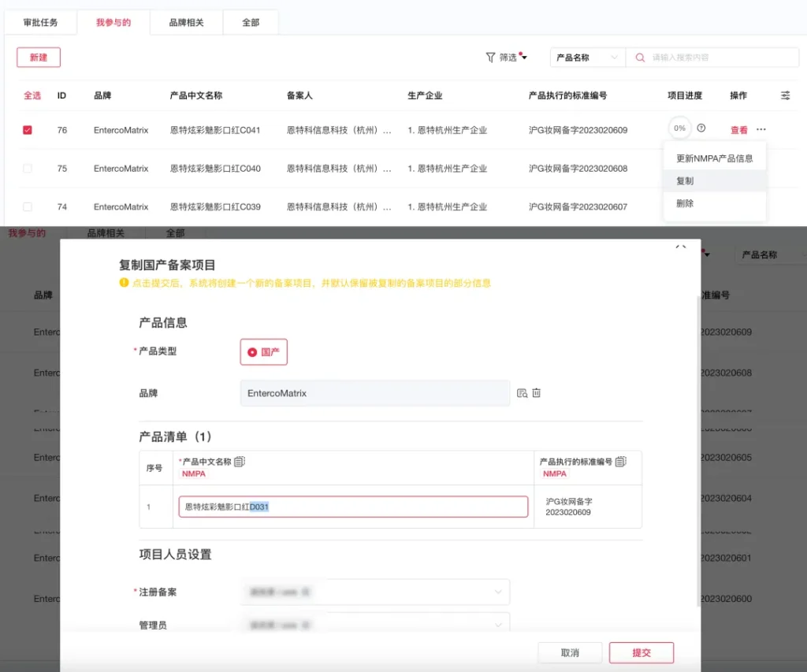Uncheck the checkbox for row ID 76
The width and height of the screenshot is (807, 672).
coord(28,130)
